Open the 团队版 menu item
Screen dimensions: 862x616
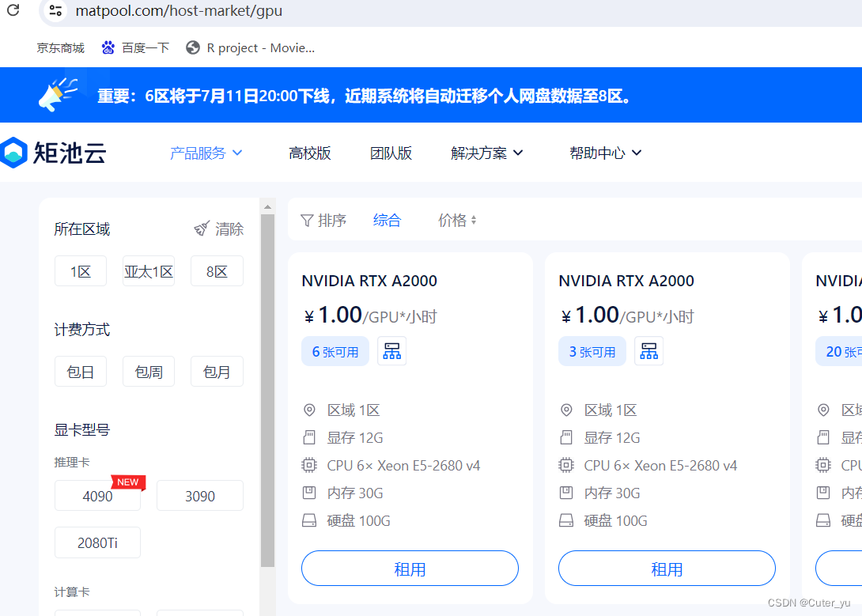click(391, 153)
